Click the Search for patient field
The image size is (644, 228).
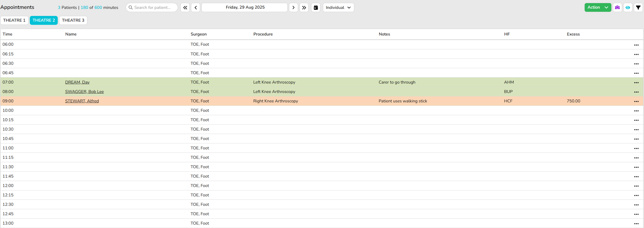coord(152,8)
